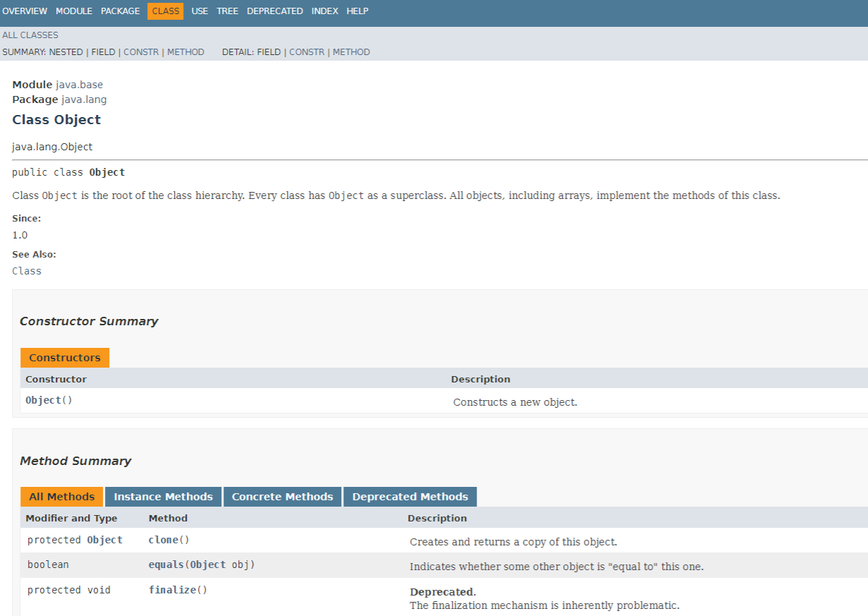Image resolution: width=868 pixels, height=616 pixels.
Task: Open the java.base module link
Action: click(79, 85)
